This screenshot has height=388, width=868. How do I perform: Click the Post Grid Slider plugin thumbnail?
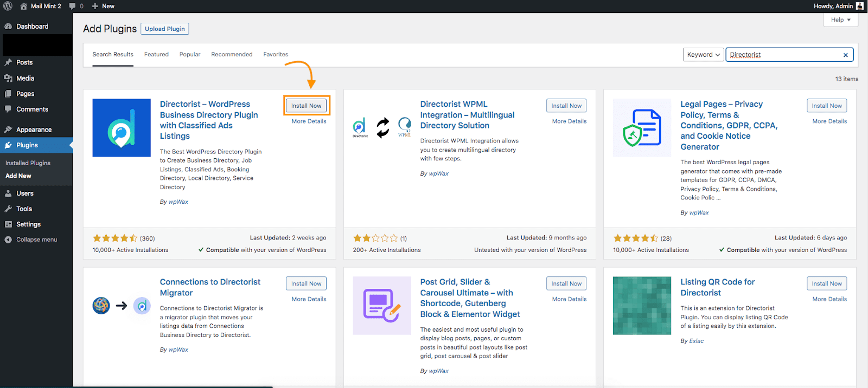(382, 306)
